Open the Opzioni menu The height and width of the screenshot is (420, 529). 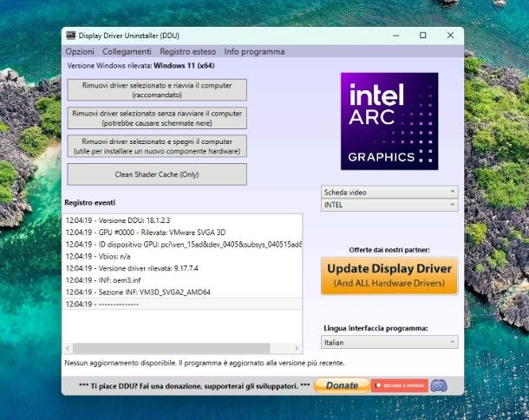(80, 52)
